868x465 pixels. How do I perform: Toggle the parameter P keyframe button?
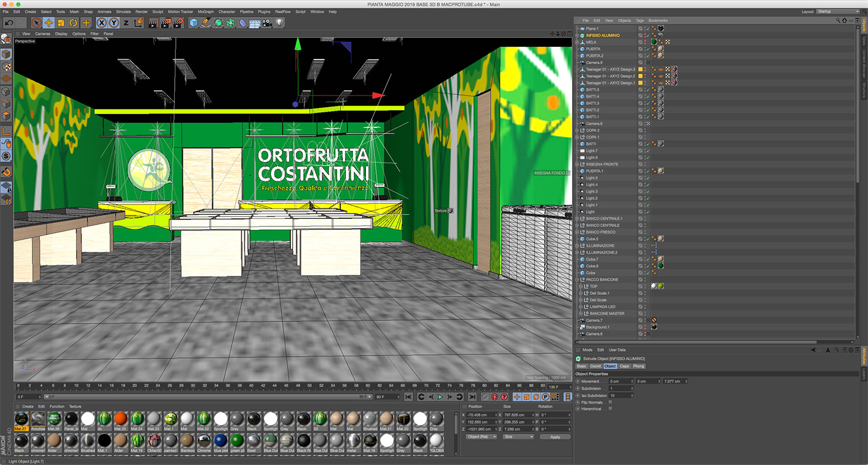point(545,397)
